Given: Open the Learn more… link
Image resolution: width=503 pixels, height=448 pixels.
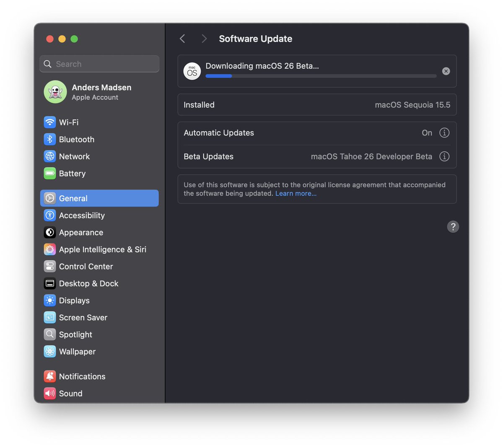Looking at the screenshot, I should tap(296, 194).
